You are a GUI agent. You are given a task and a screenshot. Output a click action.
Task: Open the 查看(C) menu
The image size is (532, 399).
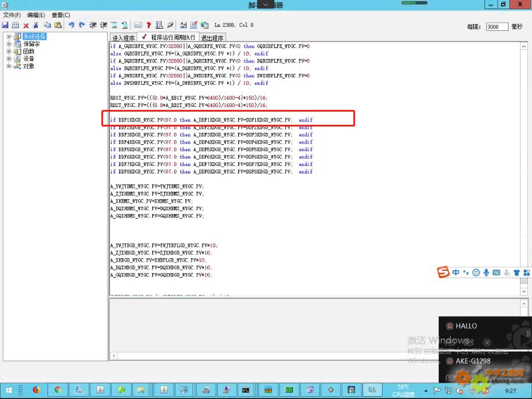61,15
